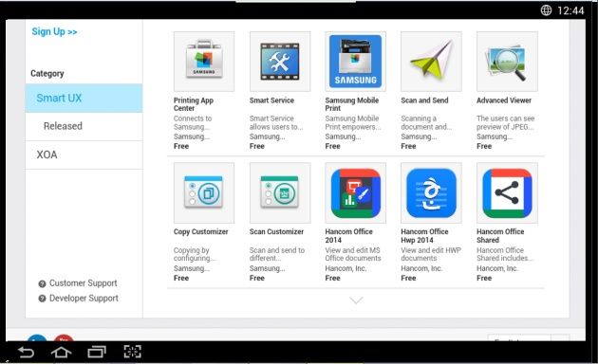This screenshot has width=598, height=364.
Task: Click the Scan and Send title
Action: (424, 100)
